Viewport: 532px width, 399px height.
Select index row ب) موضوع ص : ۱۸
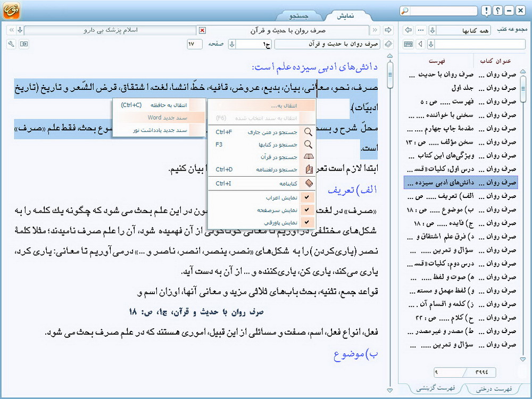pos(461,210)
